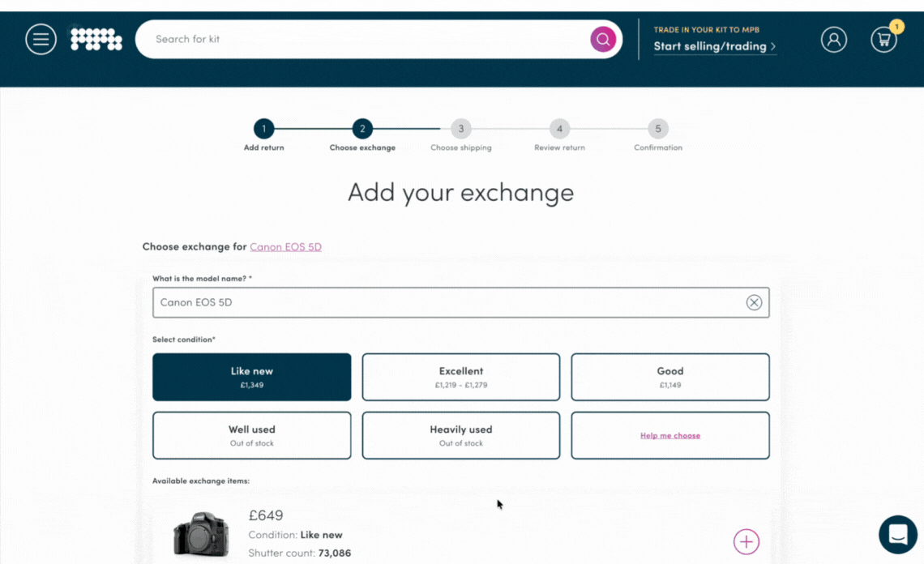Click Start selling/trading link
This screenshot has width=924, height=564.
point(714,46)
